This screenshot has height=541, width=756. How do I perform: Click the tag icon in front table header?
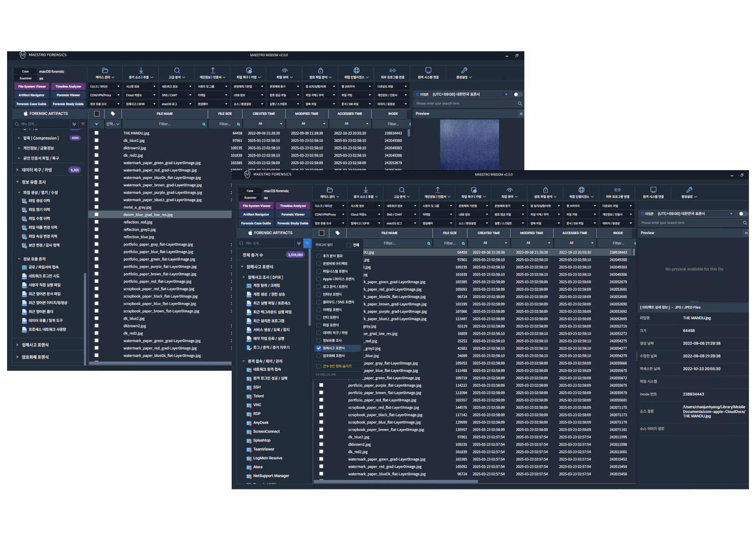338,233
